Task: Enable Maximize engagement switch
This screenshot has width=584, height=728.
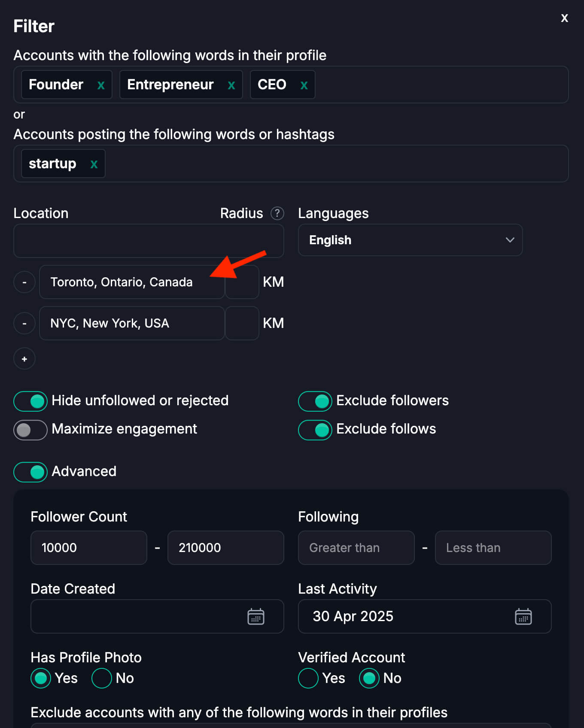Action: 30,430
